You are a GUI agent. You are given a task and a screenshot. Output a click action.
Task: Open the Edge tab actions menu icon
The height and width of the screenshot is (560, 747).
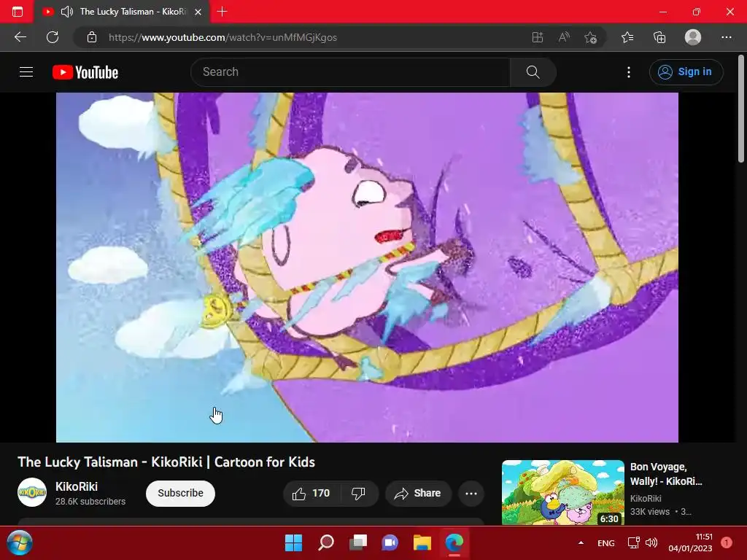(x=18, y=12)
